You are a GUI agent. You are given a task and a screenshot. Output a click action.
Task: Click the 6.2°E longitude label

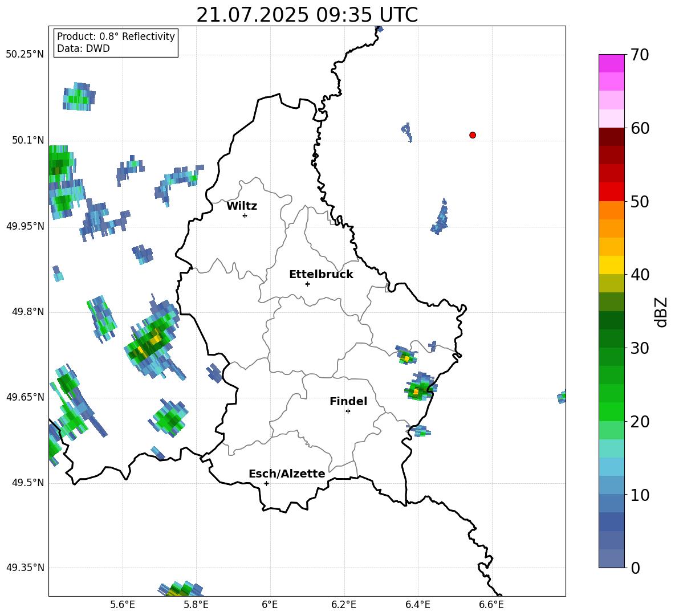point(344,605)
